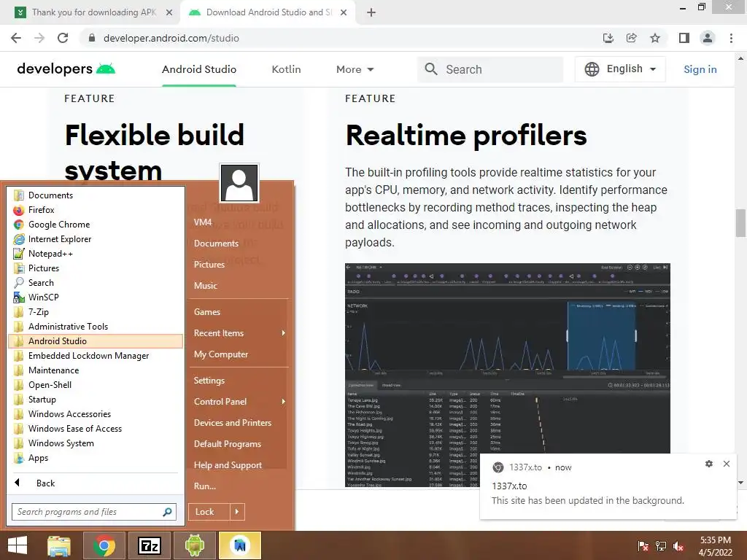Expand the Recent Items submenu
The height and width of the screenshot is (560, 747).
[239, 333]
